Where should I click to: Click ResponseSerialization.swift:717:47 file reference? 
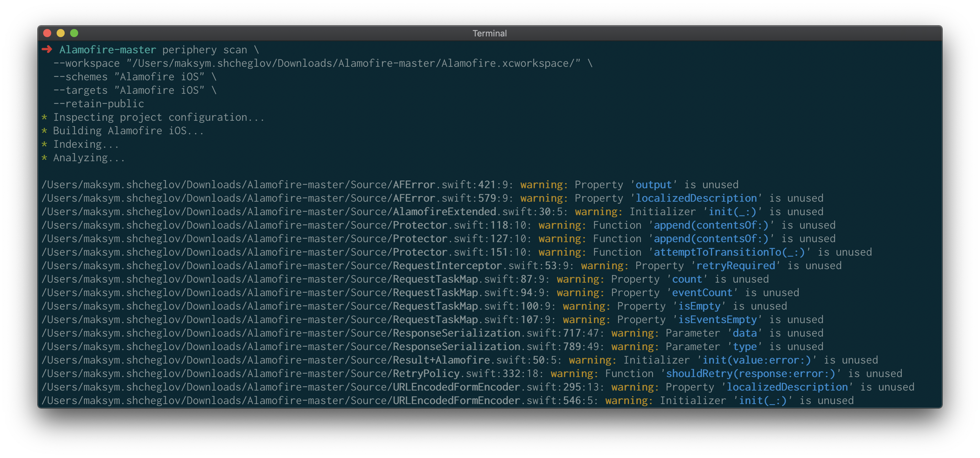tap(323, 334)
